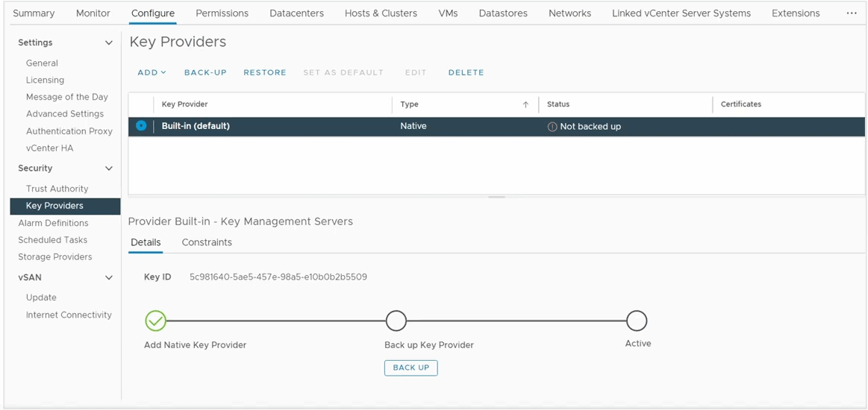
Task: Open the Hosts & Clusters tab
Action: point(381,13)
